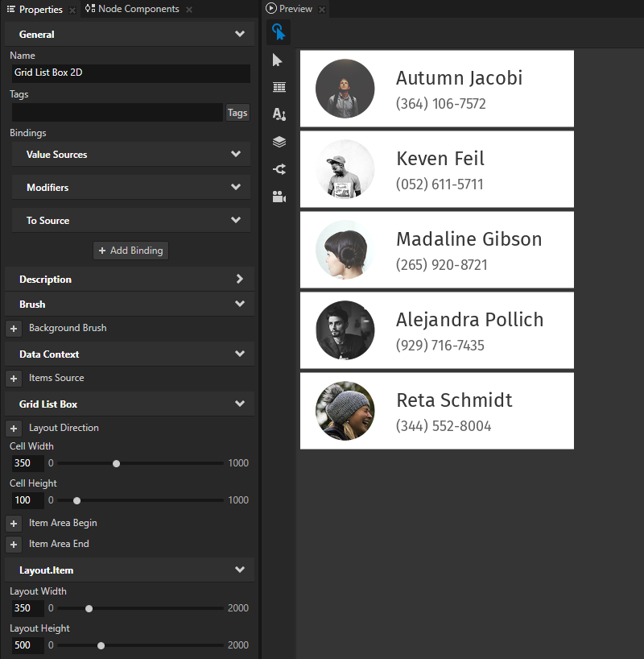This screenshot has width=644, height=659.
Task: Add the Layout Direction property
Action: (13, 428)
